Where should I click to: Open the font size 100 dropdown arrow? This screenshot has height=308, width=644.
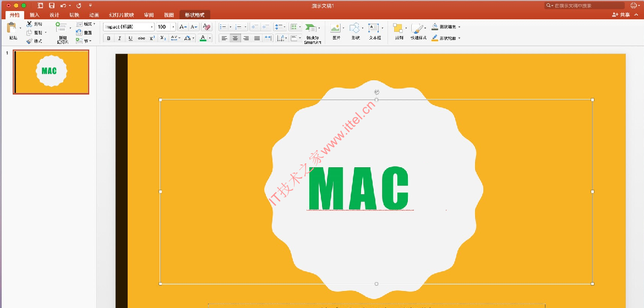point(173,27)
